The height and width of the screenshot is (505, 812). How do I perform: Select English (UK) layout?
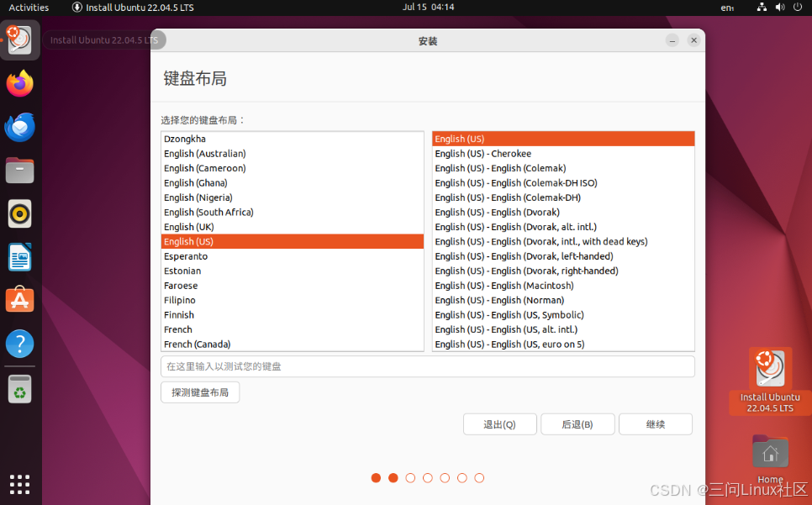(293, 227)
